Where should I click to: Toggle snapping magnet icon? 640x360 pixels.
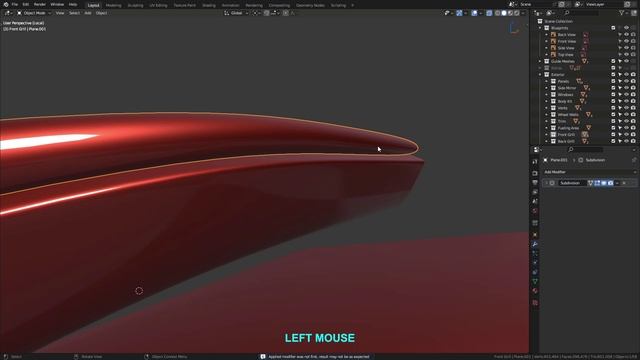(267, 13)
